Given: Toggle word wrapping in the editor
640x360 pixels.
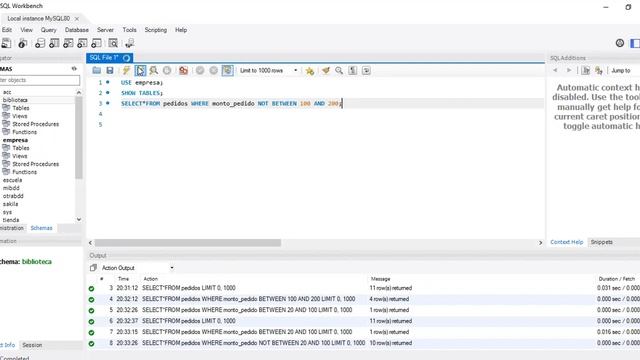Looking at the screenshot, I should point(366,71).
